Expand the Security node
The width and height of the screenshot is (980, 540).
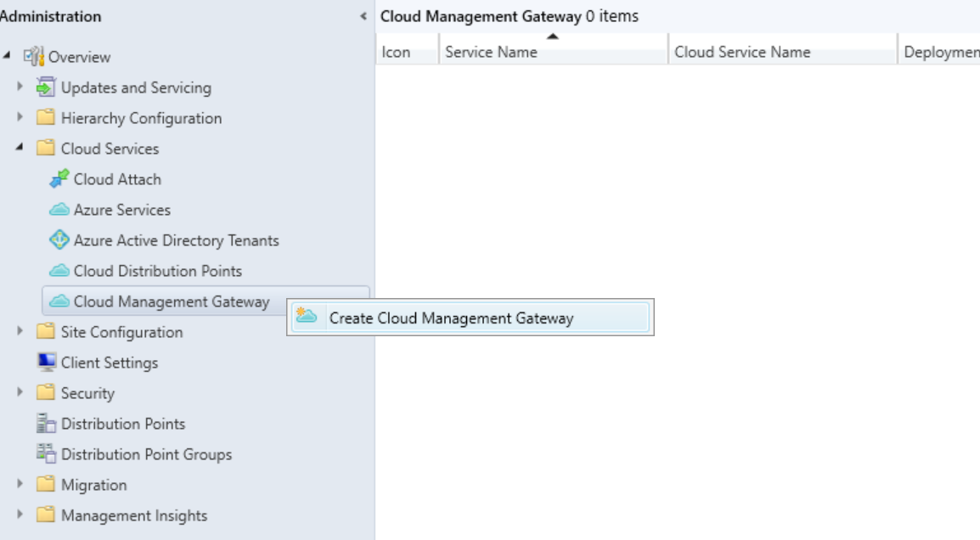point(20,392)
